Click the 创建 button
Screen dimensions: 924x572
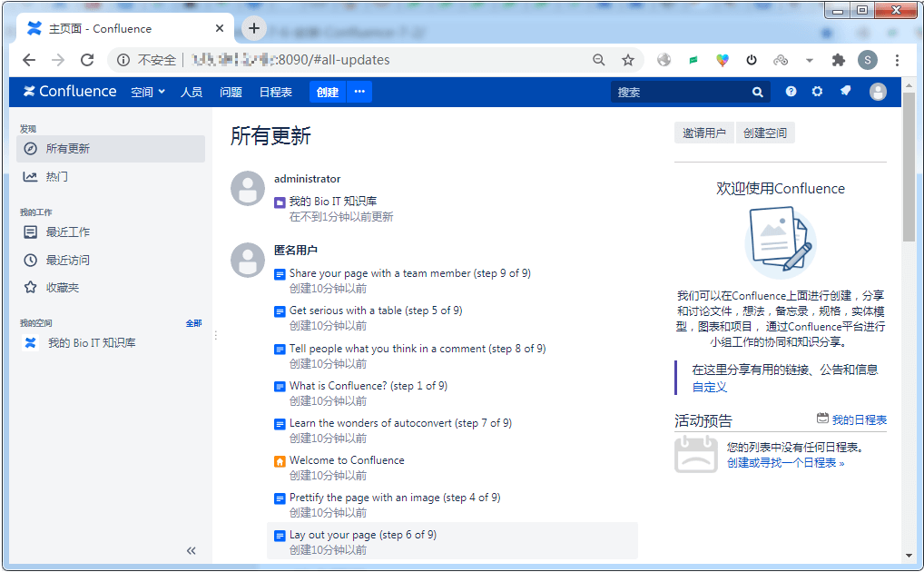tap(328, 92)
